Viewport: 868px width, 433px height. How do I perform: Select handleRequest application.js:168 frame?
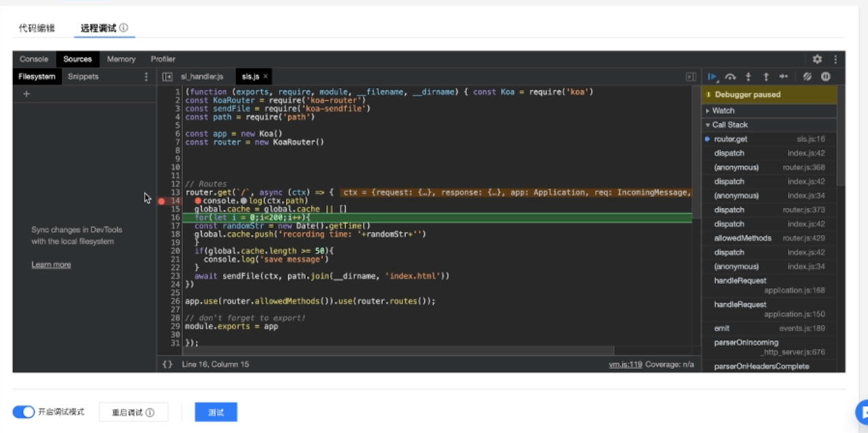(768, 285)
